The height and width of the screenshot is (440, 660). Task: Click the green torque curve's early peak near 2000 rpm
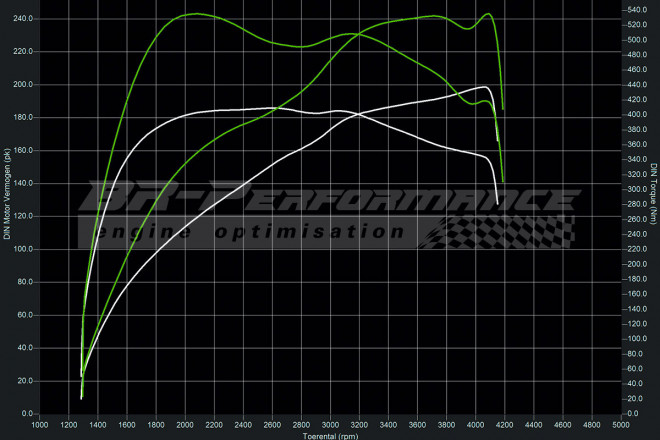195,14
